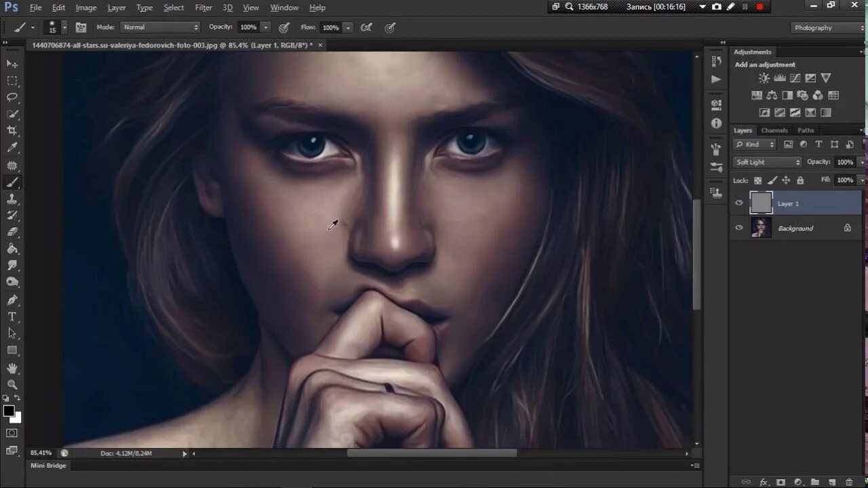Select the Clone Stamp tool

12,199
